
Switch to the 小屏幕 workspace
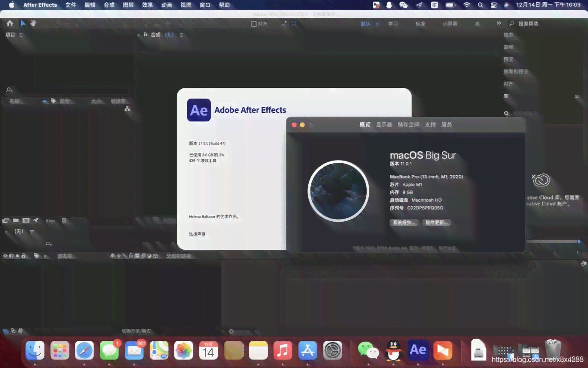pyautogui.click(x=450, y=24)
